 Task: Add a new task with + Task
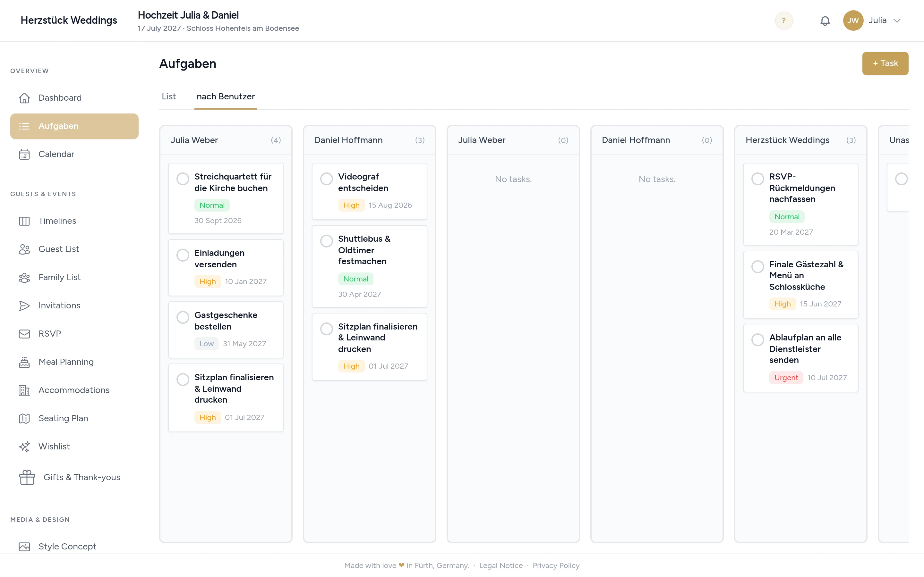tap(885, 63)
